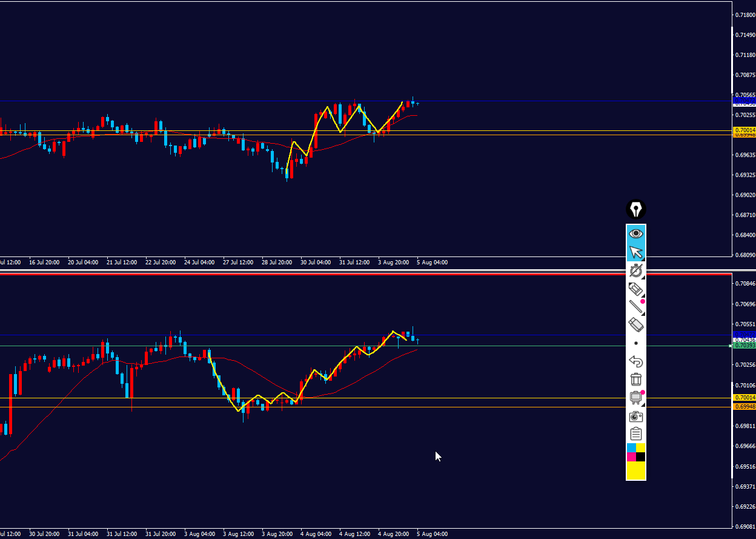Click the 0.69666 price axis label
This screenshot has height=539, width=756.
click(x=745, y=446)
